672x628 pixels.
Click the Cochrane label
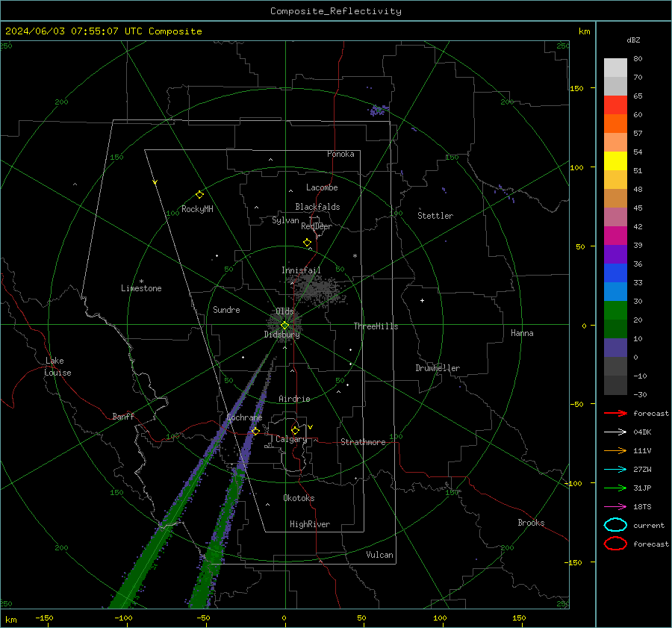(244, 417)
